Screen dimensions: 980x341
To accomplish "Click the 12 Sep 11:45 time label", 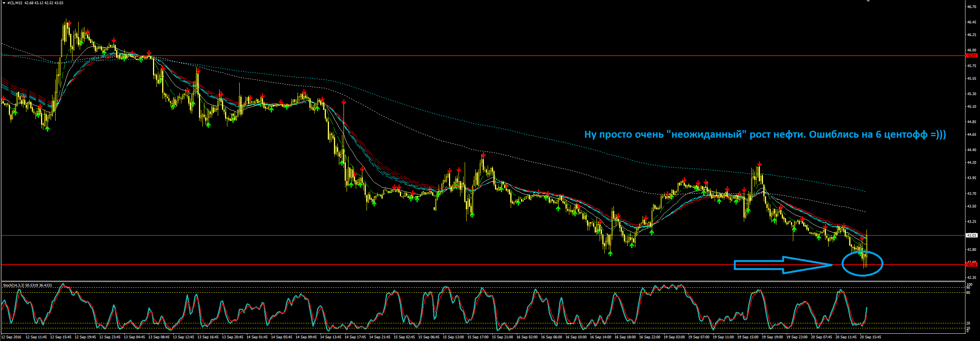I will [x=36, y=337].
